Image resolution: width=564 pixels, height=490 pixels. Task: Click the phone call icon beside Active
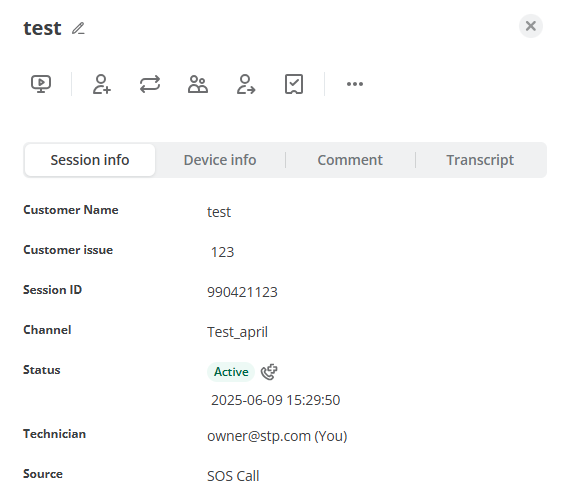pos(269,372)
